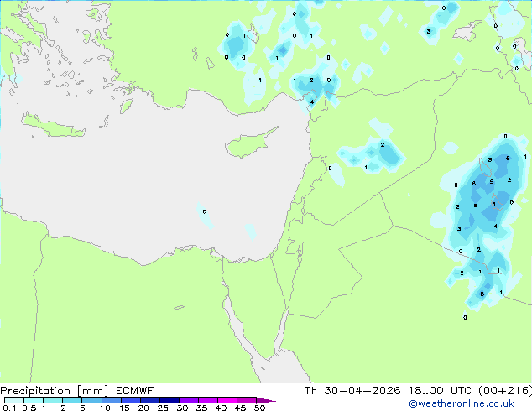The width and height of the screenshot is (532, 411).
Task: Select the '18..00 UTC' time text
Action: pyautogui.click(x=440, y=391)
